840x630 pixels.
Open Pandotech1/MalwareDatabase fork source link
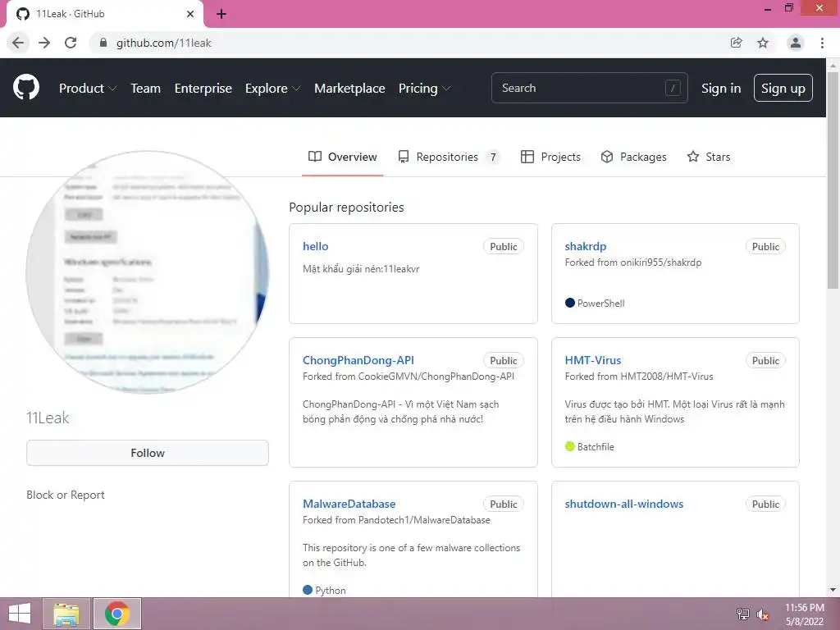coord(424,519)
